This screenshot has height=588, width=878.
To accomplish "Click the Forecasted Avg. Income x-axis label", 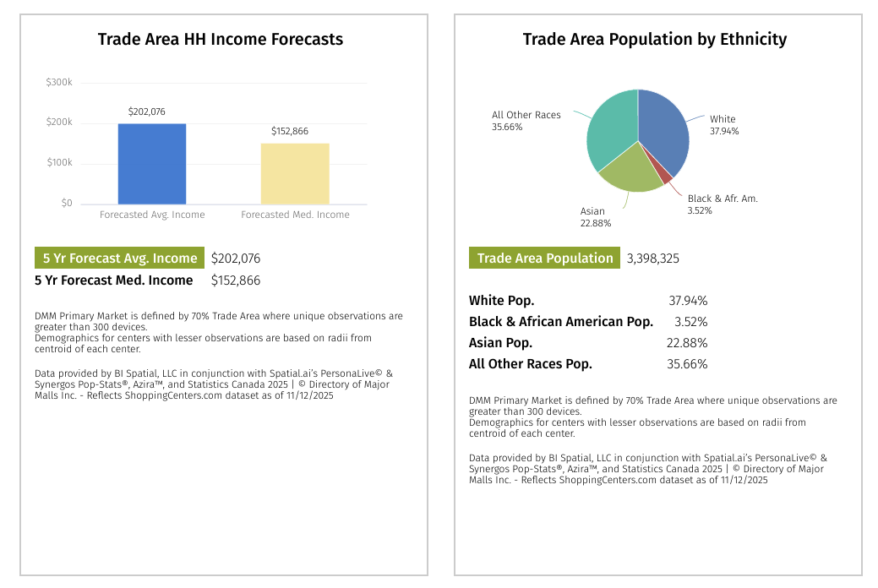I will (x=152, y=215).
